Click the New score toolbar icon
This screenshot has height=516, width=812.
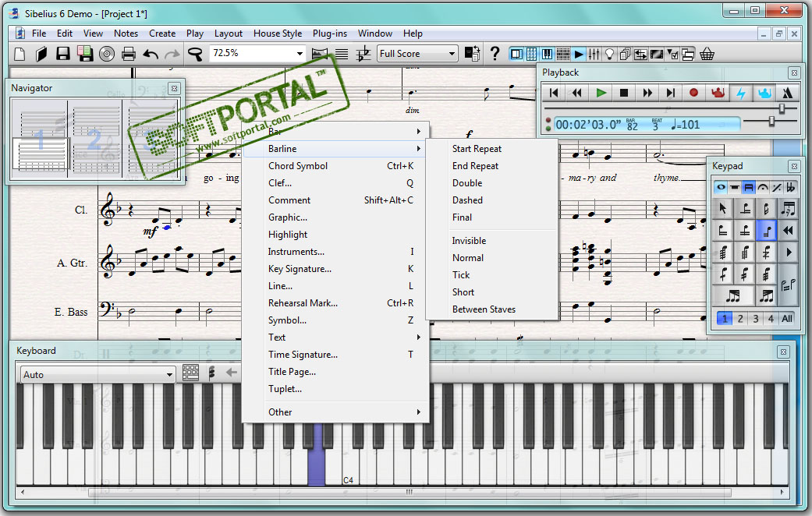pyautogui.click(x=20, y=54)
